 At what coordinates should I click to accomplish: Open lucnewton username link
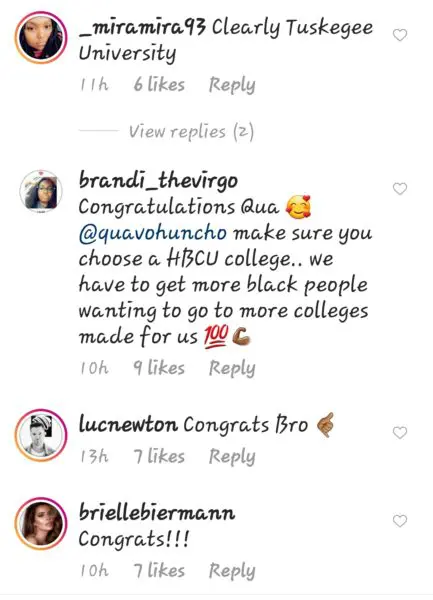pos(129,424)
